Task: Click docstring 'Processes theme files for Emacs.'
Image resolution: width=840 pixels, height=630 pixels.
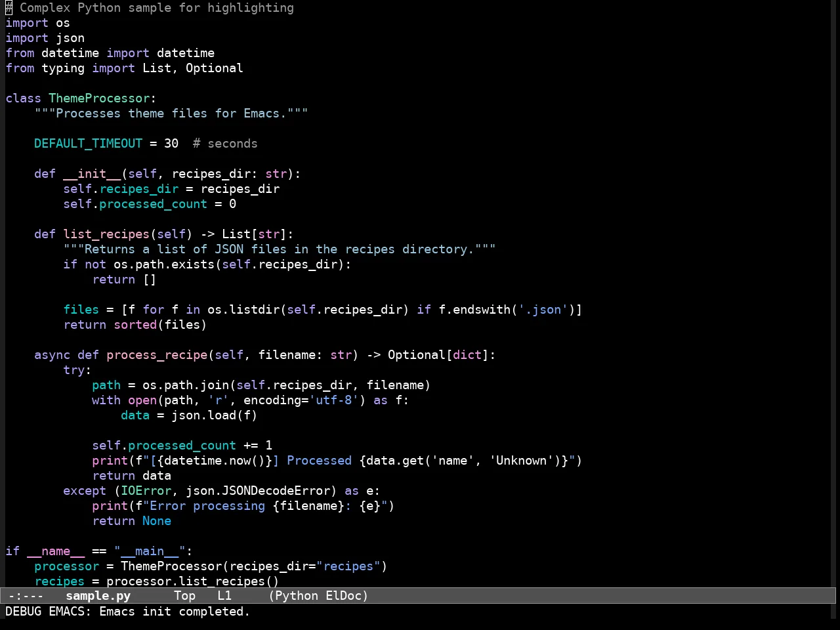Action: point(171,114)
